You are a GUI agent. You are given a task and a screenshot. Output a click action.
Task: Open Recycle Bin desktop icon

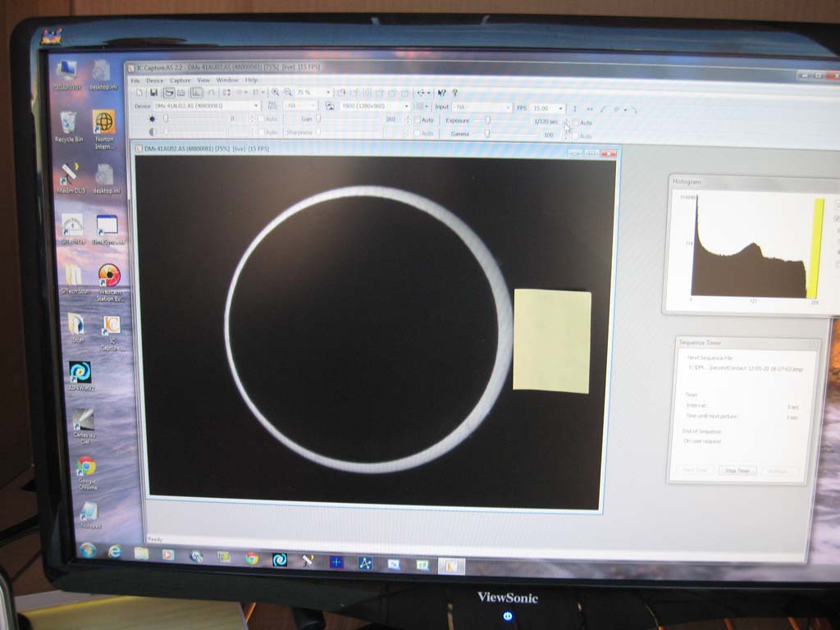point(69,126)
